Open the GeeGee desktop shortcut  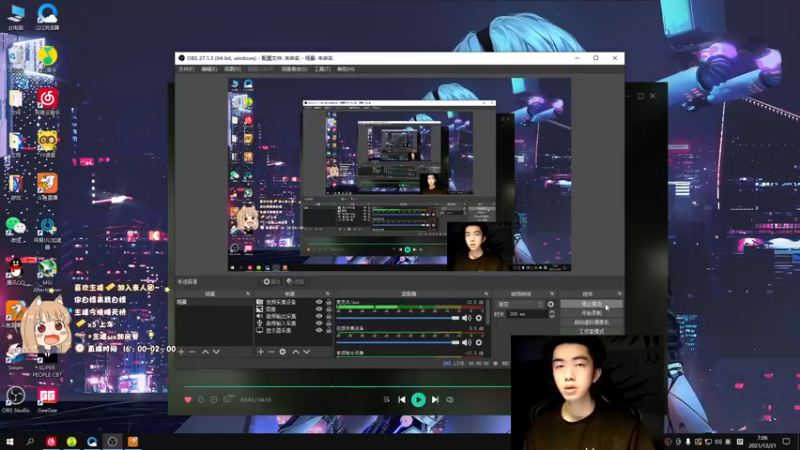tap(47, 400)
